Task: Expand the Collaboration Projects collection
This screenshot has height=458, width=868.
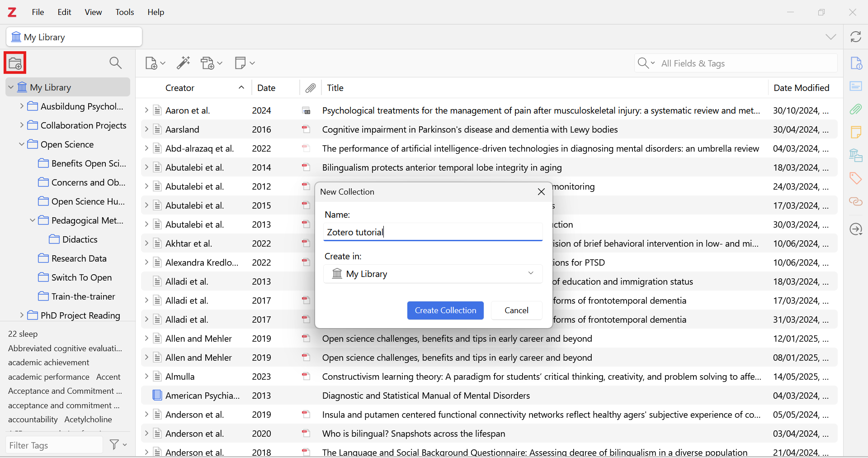Action: pyautogui.click(x=22, y=125)
